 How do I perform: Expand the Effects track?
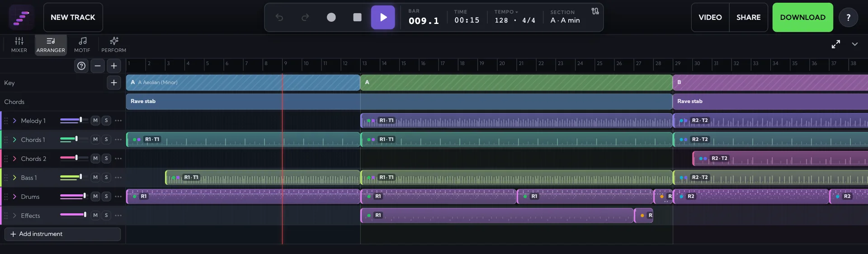click(14, 216)
